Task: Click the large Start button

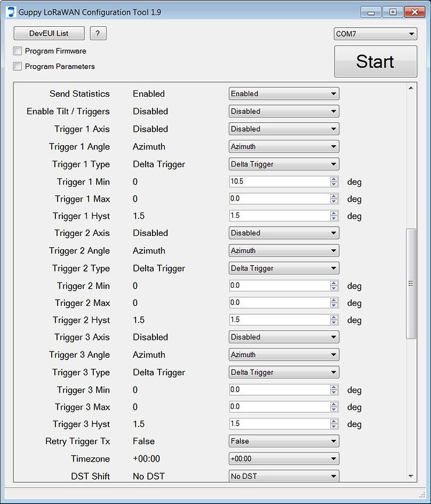Action: (376, 61)
